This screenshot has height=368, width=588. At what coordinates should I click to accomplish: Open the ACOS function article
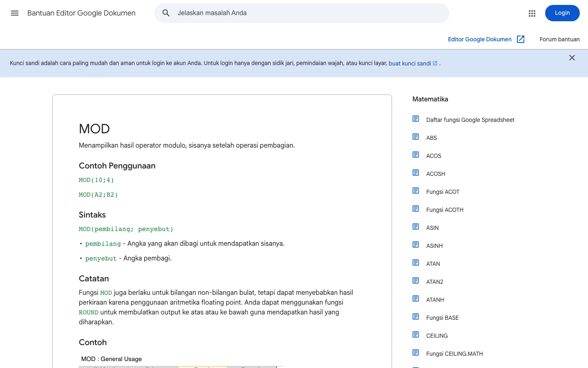pos(434,156)
